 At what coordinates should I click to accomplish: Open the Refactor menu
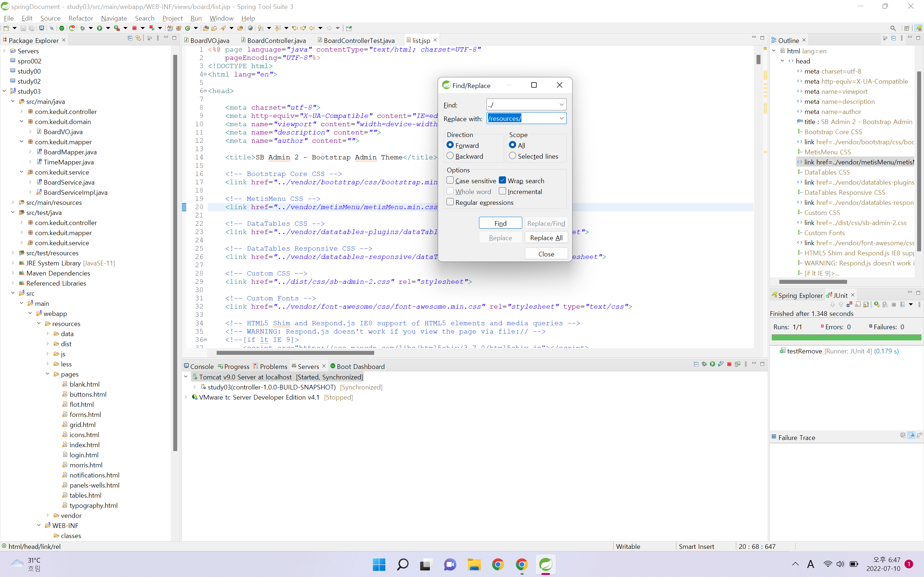click(x=80, y=18)
